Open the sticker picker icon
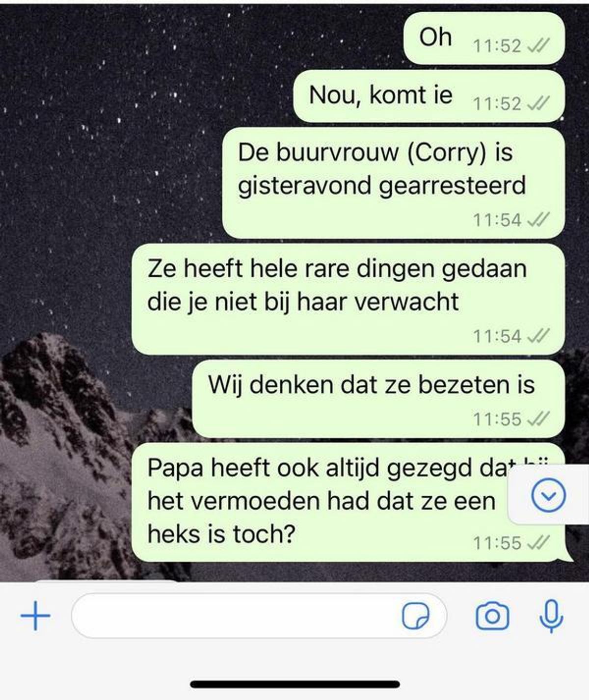589x700 pixels. pos(415,616)
